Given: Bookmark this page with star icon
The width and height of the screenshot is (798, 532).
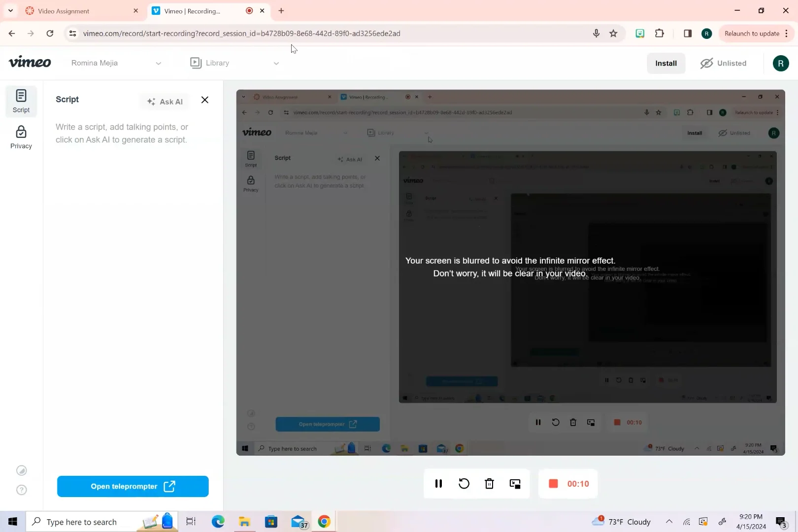Looking at the screenshot, I should [613, 33].
